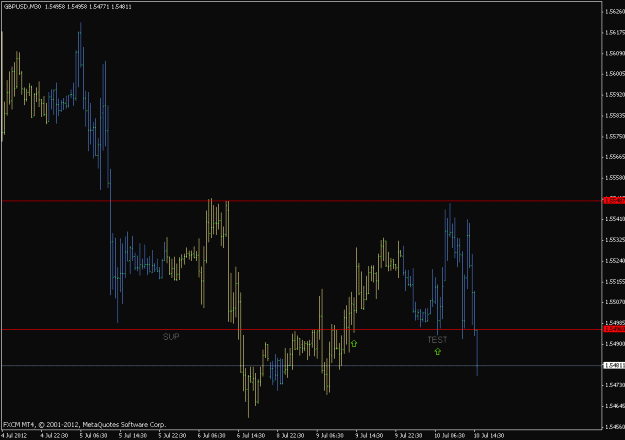This screenshot has width=625, height=440.
Task: Click the 6 Jul 14:30 time axis label
Action: click(251, 436)
